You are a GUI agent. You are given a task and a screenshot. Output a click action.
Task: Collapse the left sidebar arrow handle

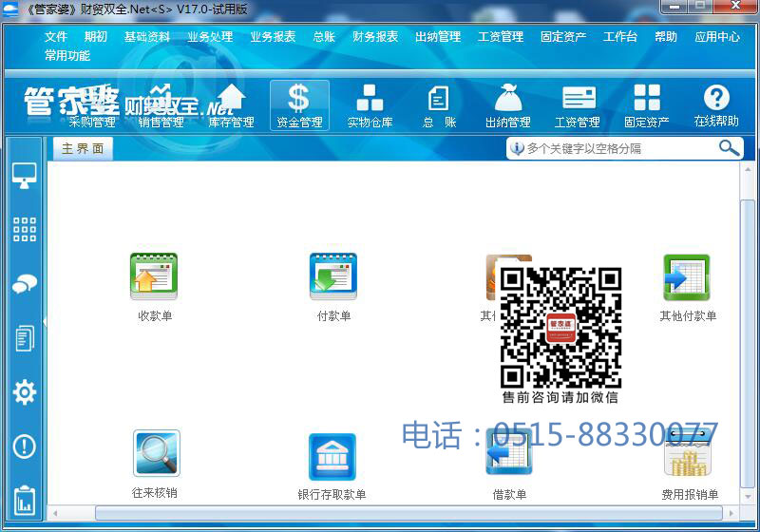click(x=45, y=321)
